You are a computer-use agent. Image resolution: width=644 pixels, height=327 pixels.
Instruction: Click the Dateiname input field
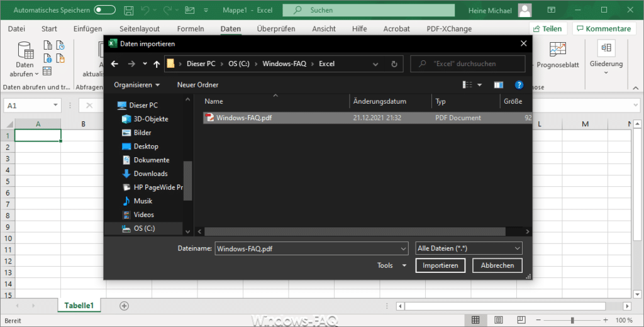pyautogui.click(x=311, y=248)
